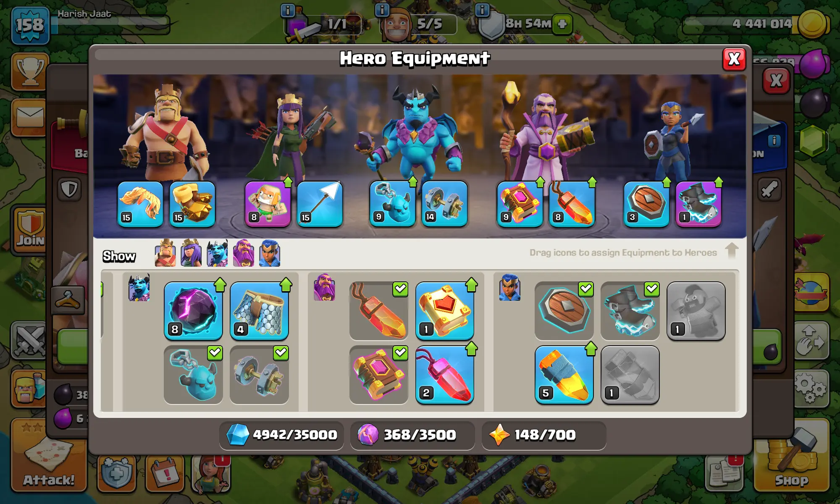Toggle Royal Champion filter in Show row
The width and height of the screenshot is (840, 504).
click(270, 253)
